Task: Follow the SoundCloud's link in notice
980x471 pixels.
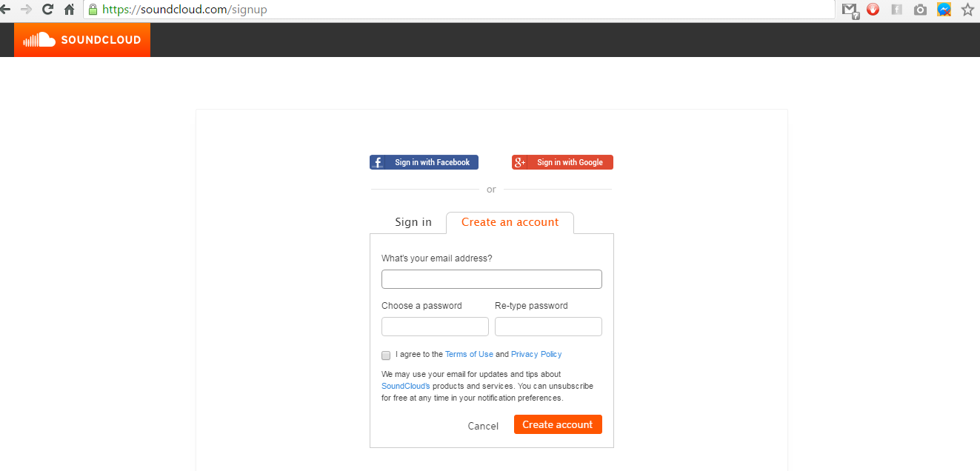Action: [406, 386]
